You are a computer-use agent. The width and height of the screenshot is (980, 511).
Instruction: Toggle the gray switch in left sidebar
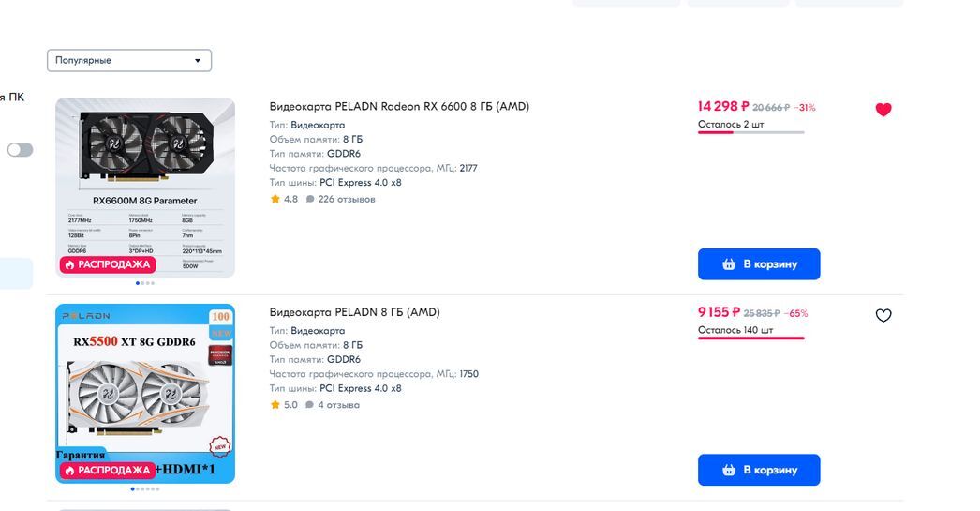(x=20, y=150)
